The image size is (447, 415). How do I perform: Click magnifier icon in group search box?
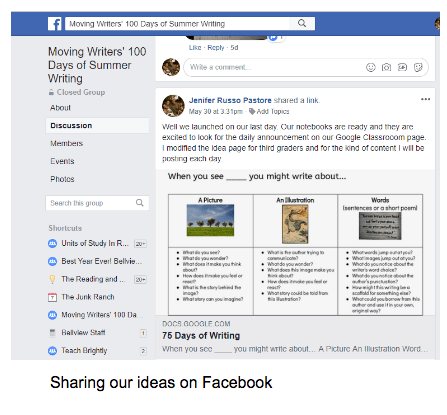[x=139, y=203]
